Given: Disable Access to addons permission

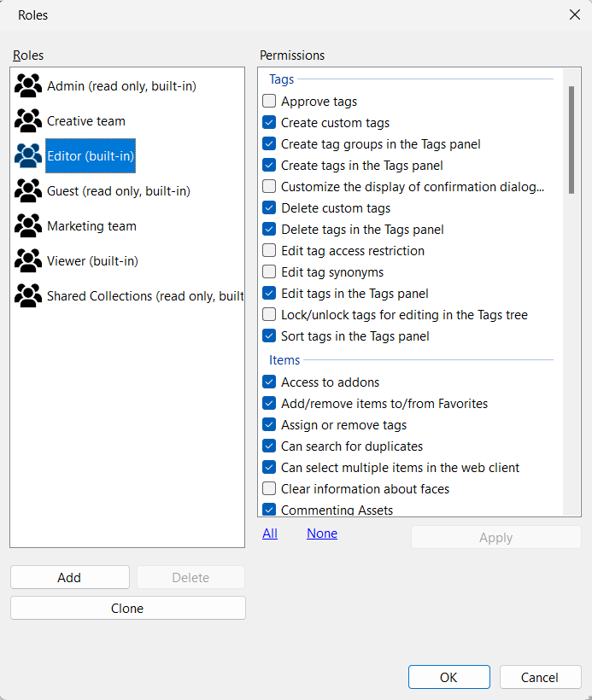Looking at the screenshot, I should [x=270, y=382].
